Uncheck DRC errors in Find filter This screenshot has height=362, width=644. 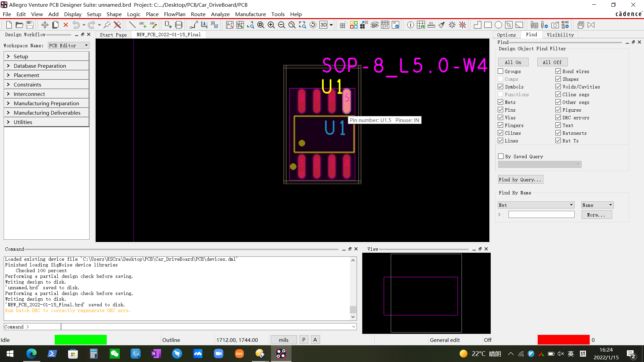click(558, 117)
